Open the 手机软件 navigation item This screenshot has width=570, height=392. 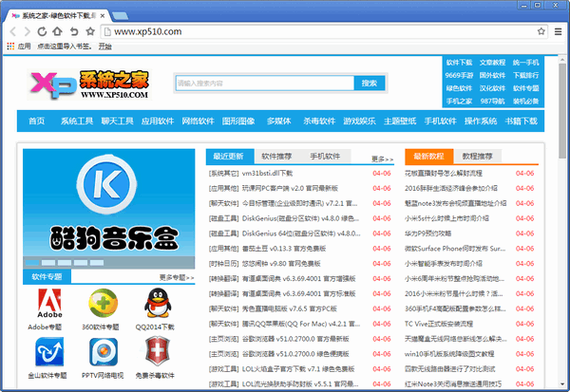point(440,121)
